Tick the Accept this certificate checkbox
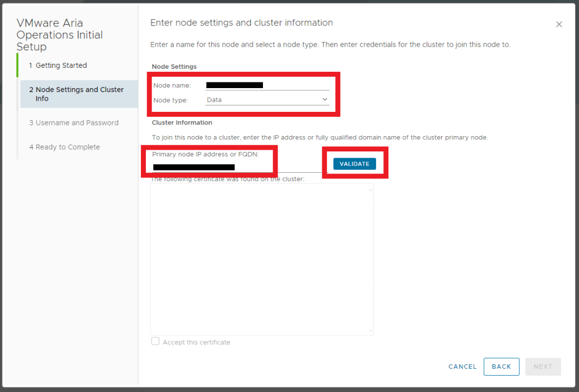Viewport: 579px width, 392px height. coord(155,342)
